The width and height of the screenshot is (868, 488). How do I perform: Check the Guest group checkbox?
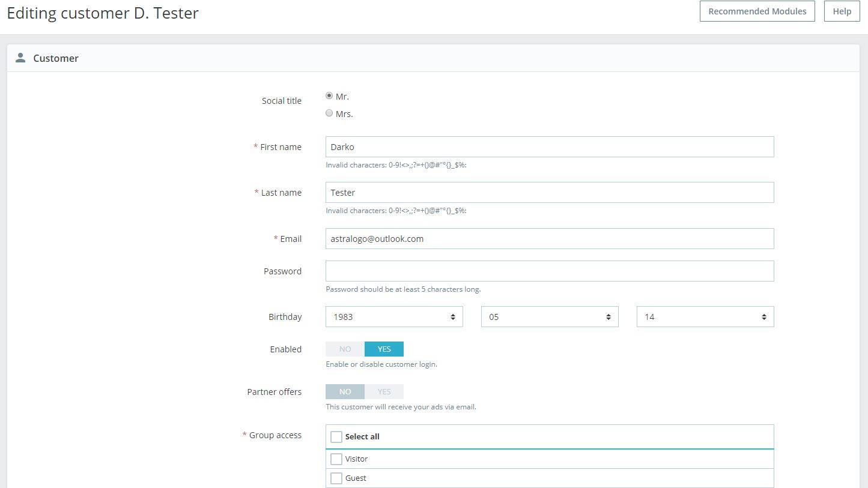coord(336,478)
